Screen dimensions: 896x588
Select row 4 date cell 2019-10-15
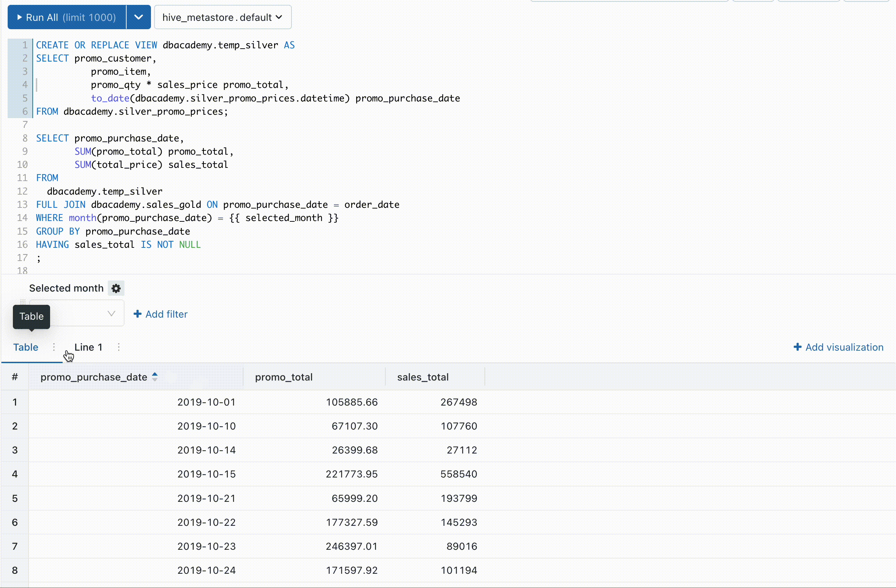(206, 474)
